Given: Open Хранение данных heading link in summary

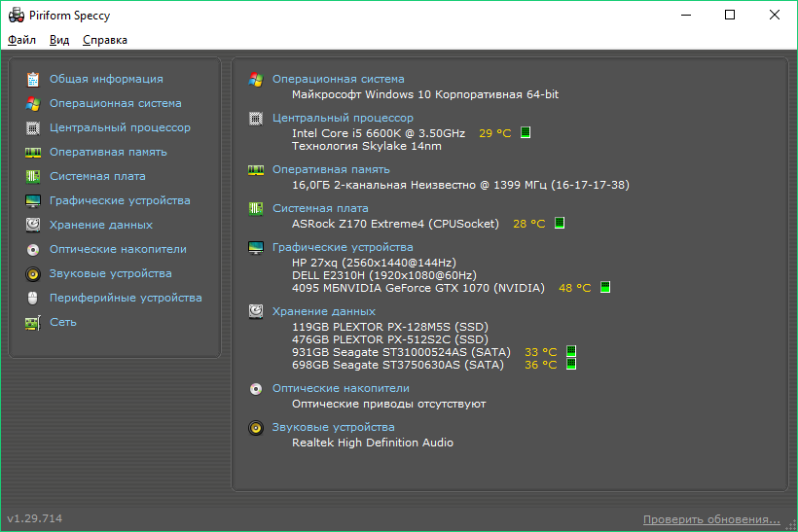Looking at the screenshot, I should pyautogui.click(x=324, y=311).
